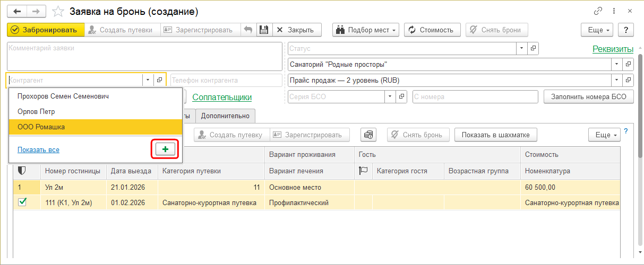Image resolution: width=644 pixels, height=265 pixels.
Task: Open the Подбор мест dropdown button
Action: (366, 30)
